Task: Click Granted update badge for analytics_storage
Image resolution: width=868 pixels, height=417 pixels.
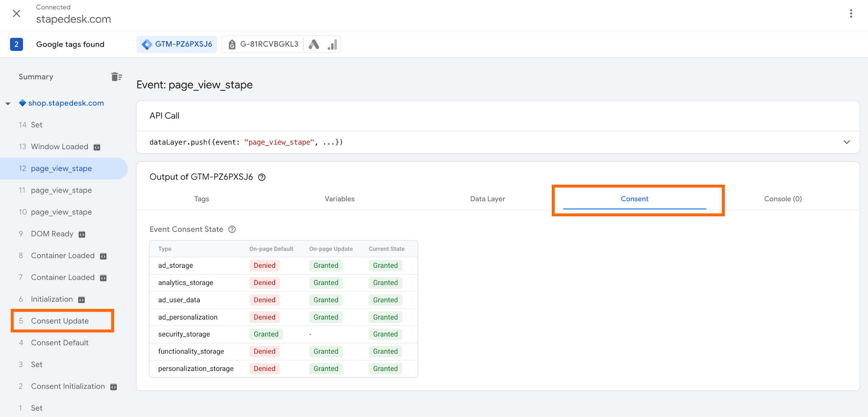Action: [326, 283]
